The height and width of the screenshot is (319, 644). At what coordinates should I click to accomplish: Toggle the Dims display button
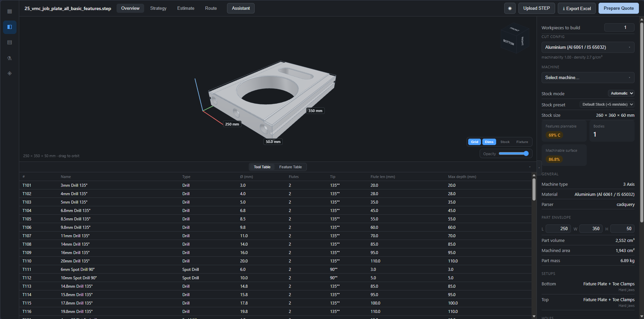tap(489, 142)
